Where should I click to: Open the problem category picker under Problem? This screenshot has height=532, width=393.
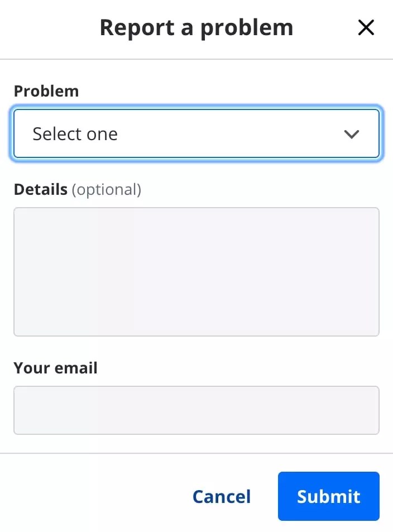click(196, 134)
